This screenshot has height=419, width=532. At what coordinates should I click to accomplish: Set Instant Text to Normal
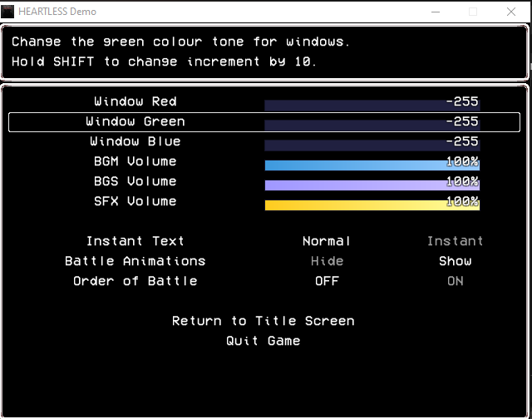327,241
